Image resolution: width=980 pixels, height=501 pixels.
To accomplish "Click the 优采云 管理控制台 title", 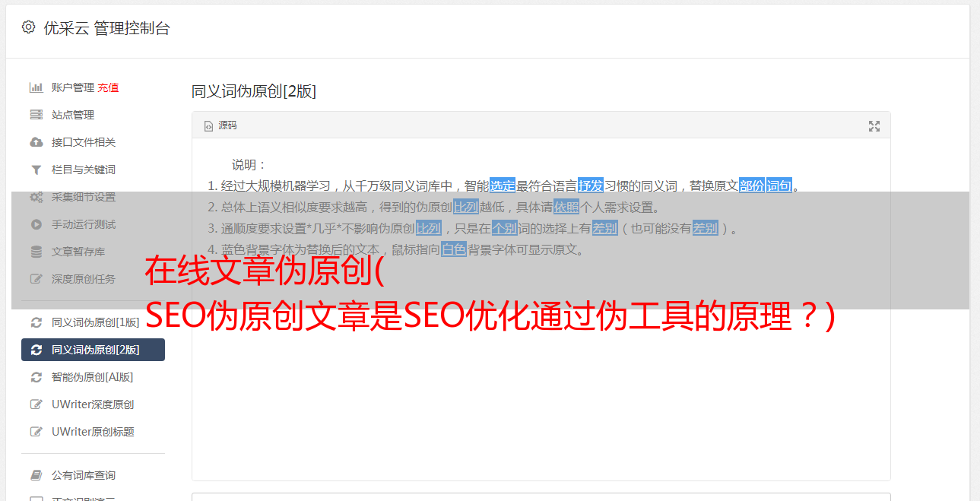I will coord(107,28).
